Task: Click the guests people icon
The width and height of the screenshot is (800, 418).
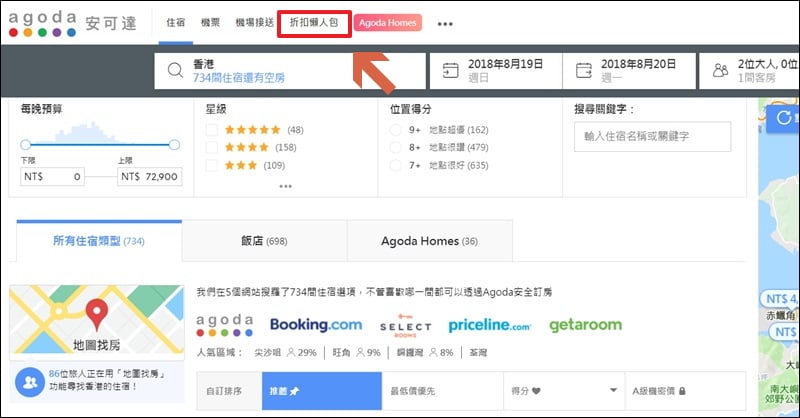Action: (x=720, y=70)
